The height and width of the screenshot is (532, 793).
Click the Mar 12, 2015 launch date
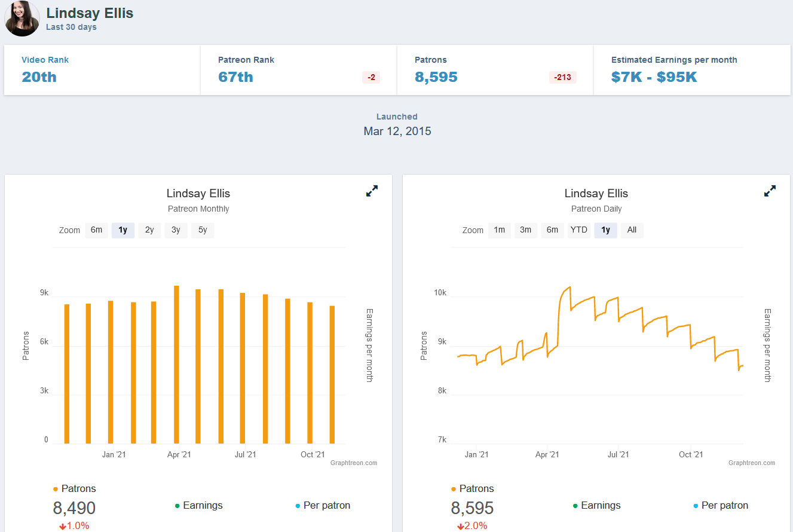[397, 131]
